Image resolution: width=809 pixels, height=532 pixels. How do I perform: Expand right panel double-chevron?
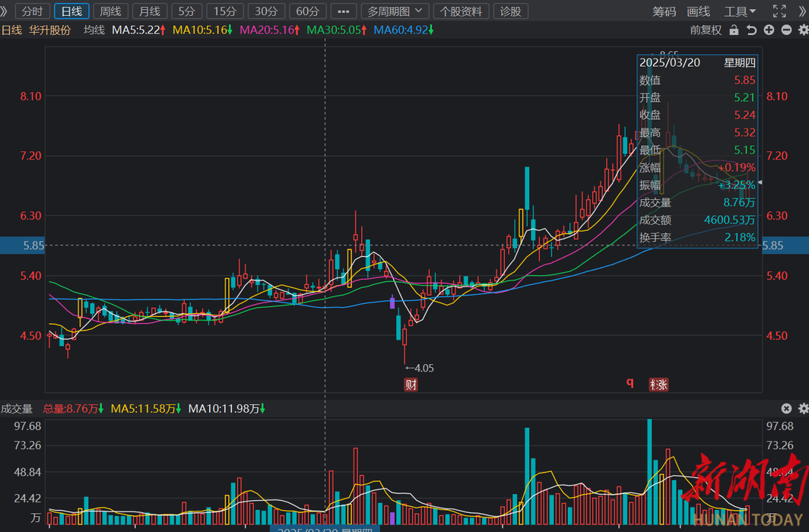[x=803, y=11]
